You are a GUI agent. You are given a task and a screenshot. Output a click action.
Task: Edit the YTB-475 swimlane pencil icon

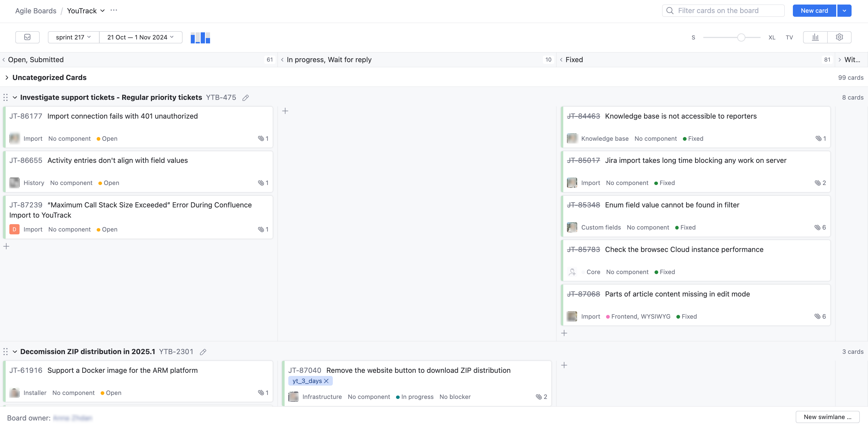tap(246, 98)
